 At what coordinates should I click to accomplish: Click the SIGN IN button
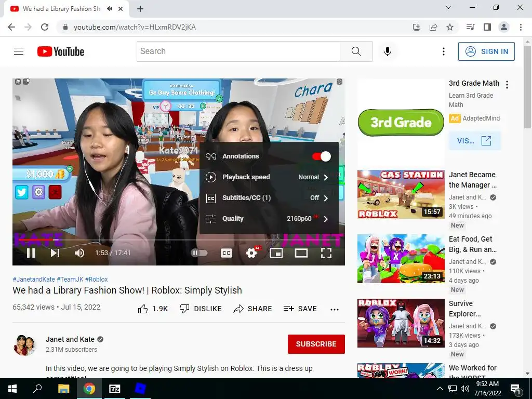[486, 51]
